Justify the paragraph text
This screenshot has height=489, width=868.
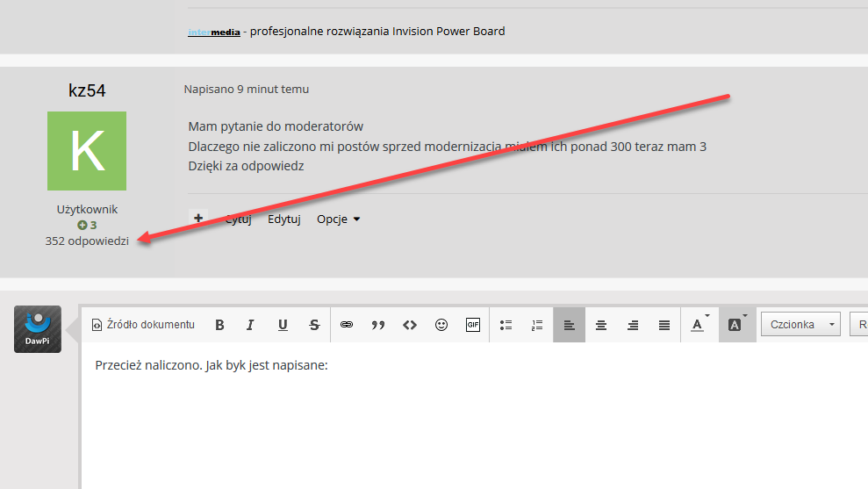coord(664,325)
